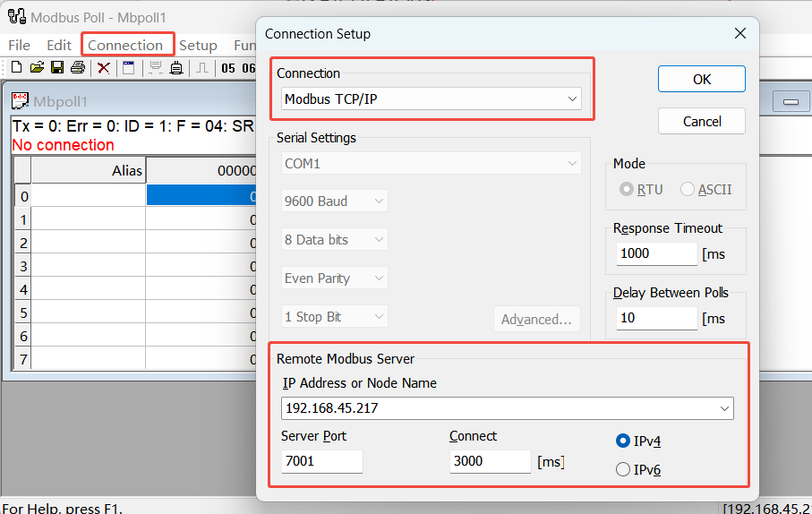Open the COM1 serial port dropdown

click(x=431, y=164)
